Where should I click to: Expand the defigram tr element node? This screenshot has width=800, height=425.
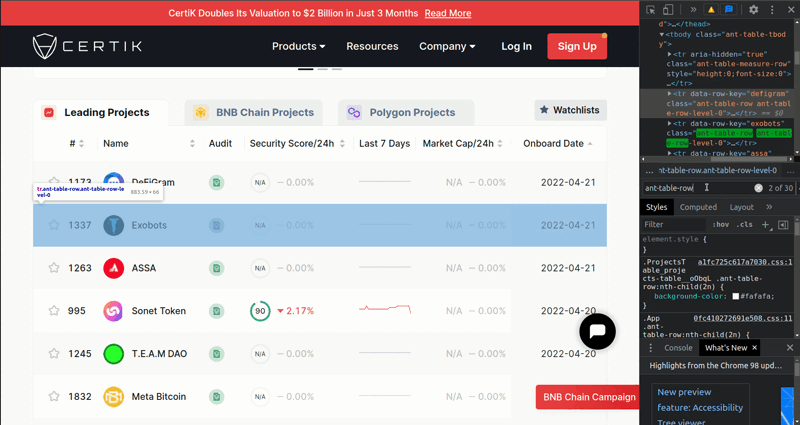coord(670,94)
